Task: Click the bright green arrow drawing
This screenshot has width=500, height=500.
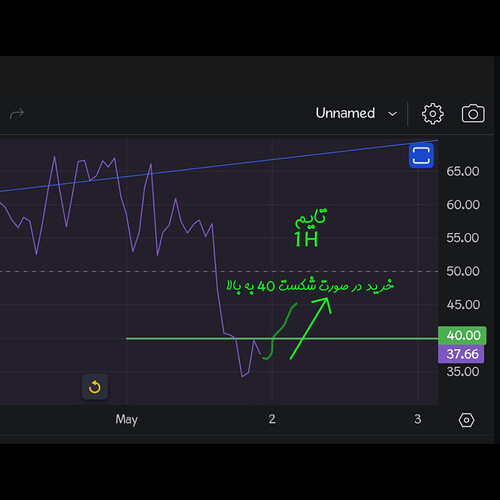Action: [x=310, y=328]
